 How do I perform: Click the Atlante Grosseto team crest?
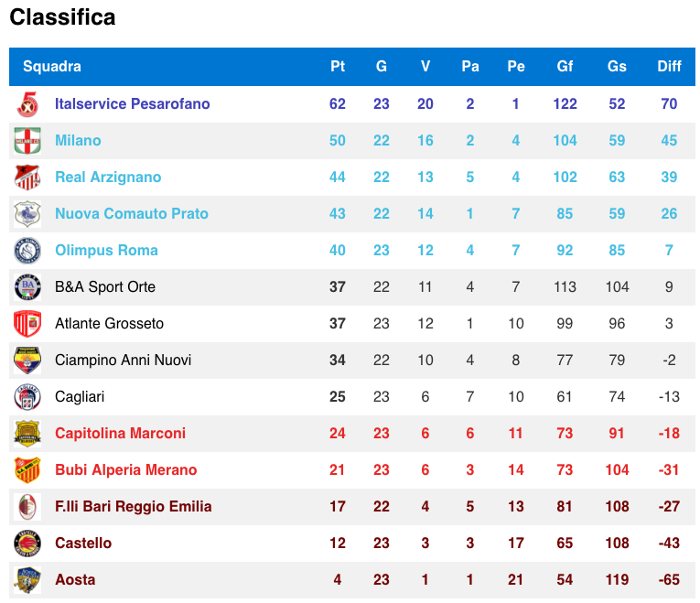point(27,324)
